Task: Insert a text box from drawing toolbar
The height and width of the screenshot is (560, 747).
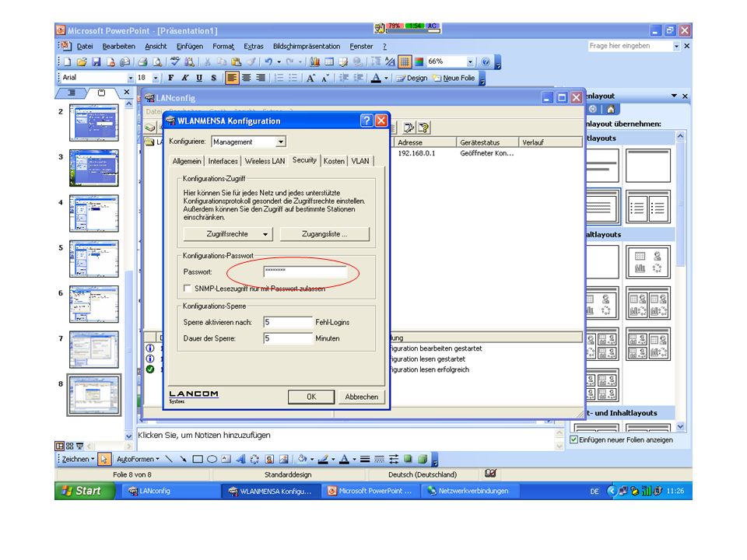Action: point(226,459)
